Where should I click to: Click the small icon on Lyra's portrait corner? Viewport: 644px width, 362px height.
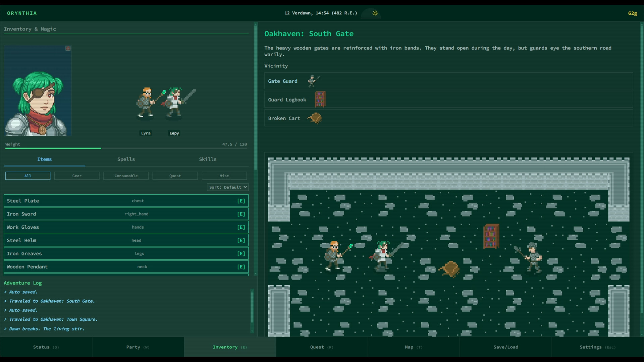[x=68, y=49]
